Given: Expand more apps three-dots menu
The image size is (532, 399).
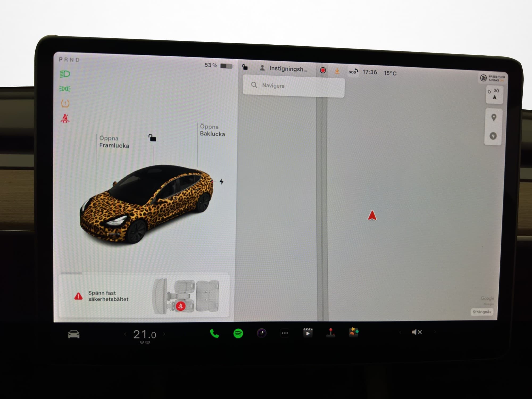Looking at the screenshot, I should click(x=285, y=333).
